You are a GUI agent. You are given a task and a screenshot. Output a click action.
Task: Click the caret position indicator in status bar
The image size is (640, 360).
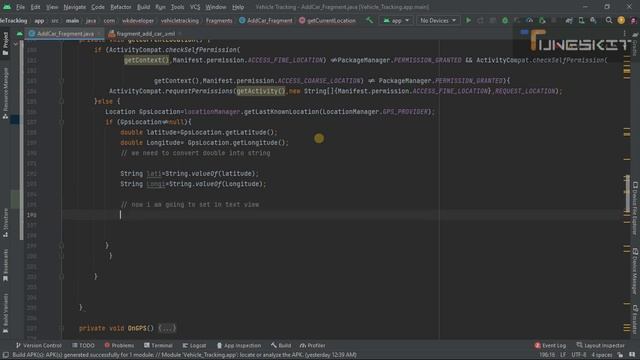pyautogui.click(x=547, y=355)
